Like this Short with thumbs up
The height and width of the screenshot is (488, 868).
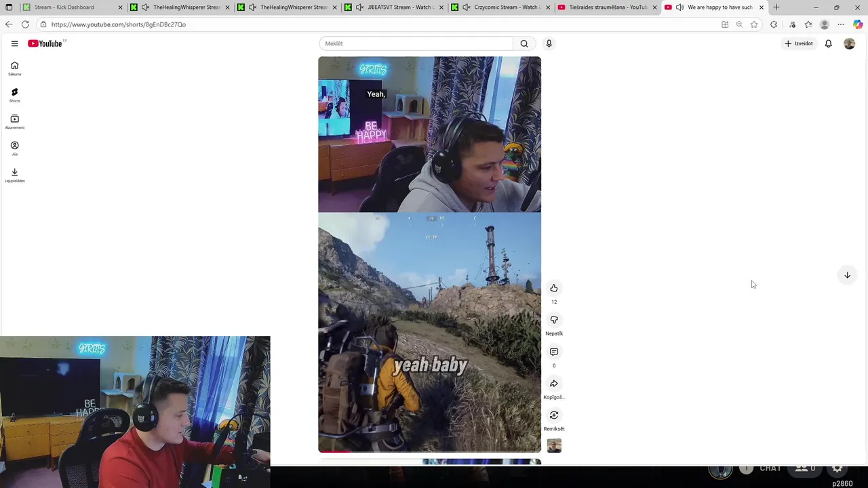click(554, 288)
